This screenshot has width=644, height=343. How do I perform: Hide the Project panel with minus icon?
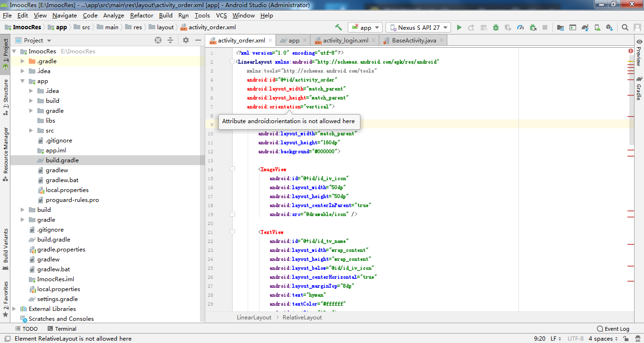(x=198, y=41)
